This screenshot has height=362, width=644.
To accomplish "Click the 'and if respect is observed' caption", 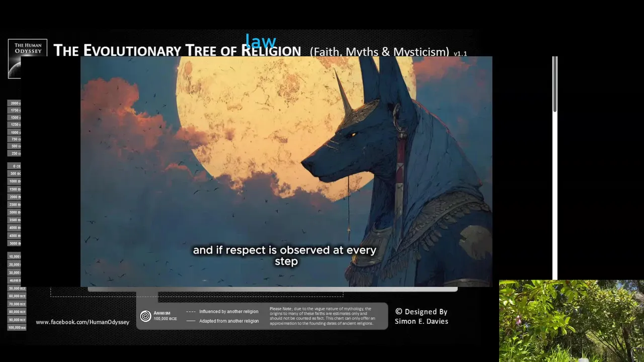I will 285,255.
